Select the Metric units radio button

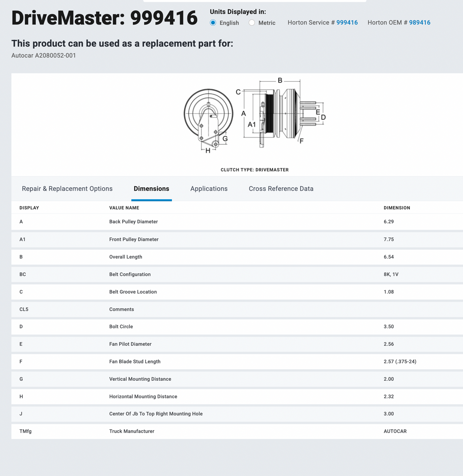(252, 23)
